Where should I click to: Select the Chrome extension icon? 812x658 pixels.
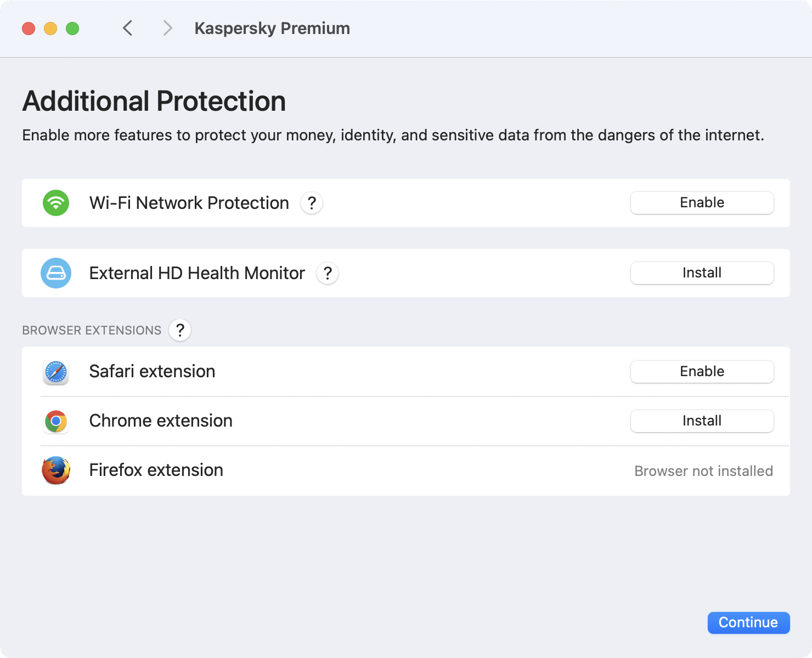coord(55,421)
